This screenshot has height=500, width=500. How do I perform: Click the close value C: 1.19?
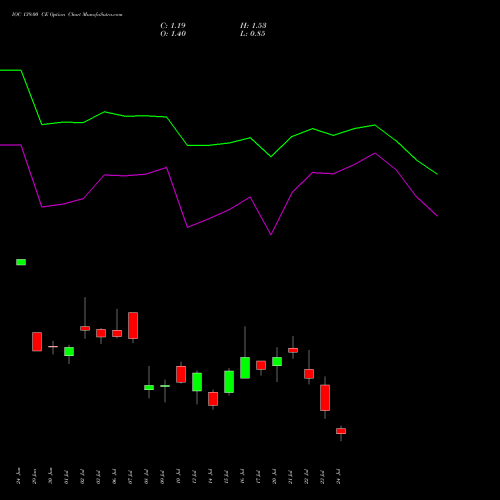[173, 26]
